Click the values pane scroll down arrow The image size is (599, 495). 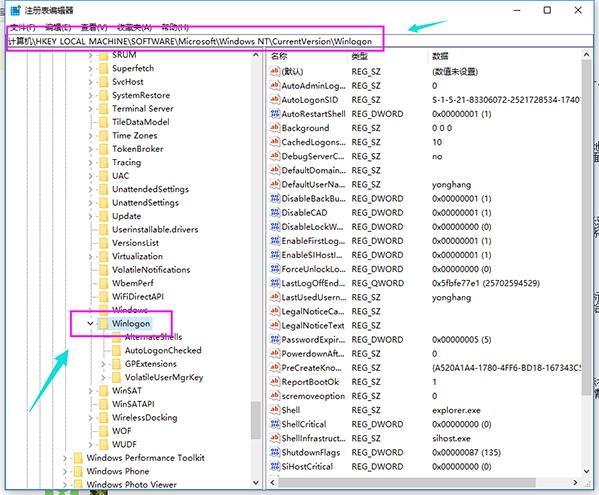tap(586, 471)
